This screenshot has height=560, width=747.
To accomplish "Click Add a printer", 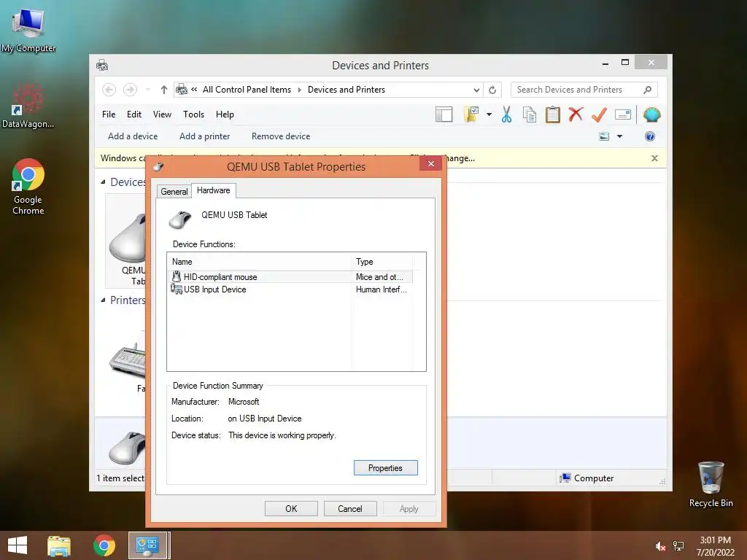I will tap(204, 136).
